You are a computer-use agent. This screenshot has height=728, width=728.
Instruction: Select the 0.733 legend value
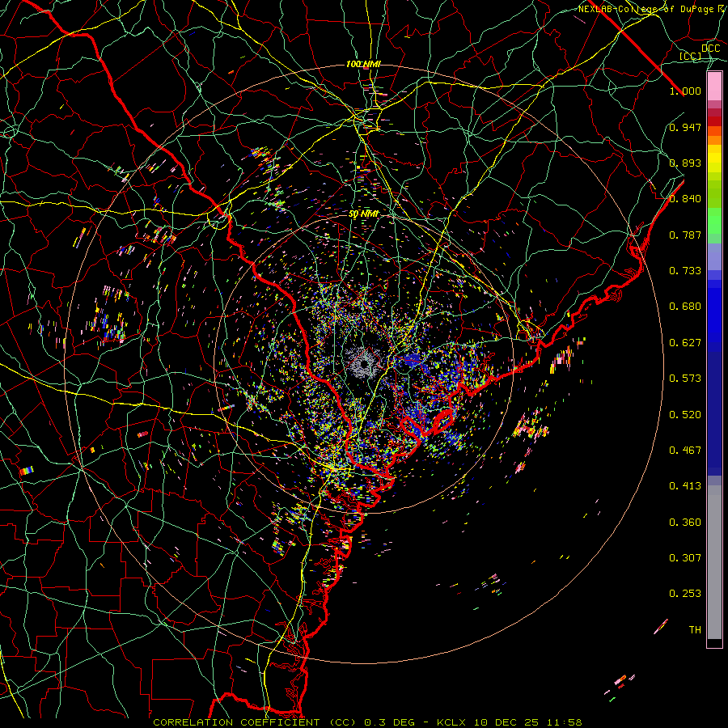[x=685, y=271]
